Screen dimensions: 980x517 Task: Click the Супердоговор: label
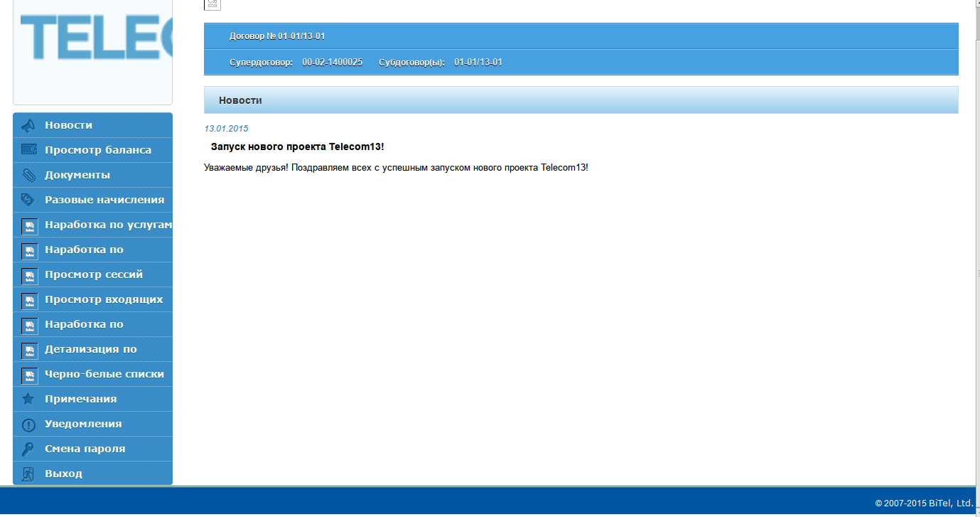click(261, 63)
